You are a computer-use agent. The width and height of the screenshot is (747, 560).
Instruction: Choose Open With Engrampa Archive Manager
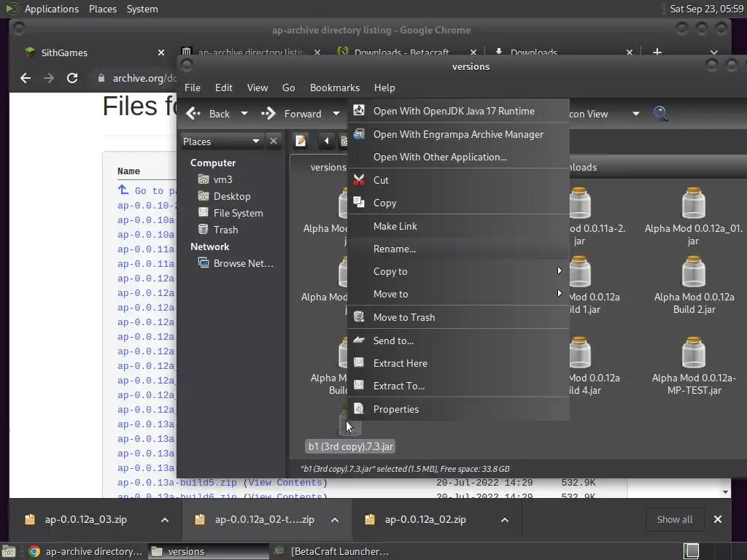458,134
